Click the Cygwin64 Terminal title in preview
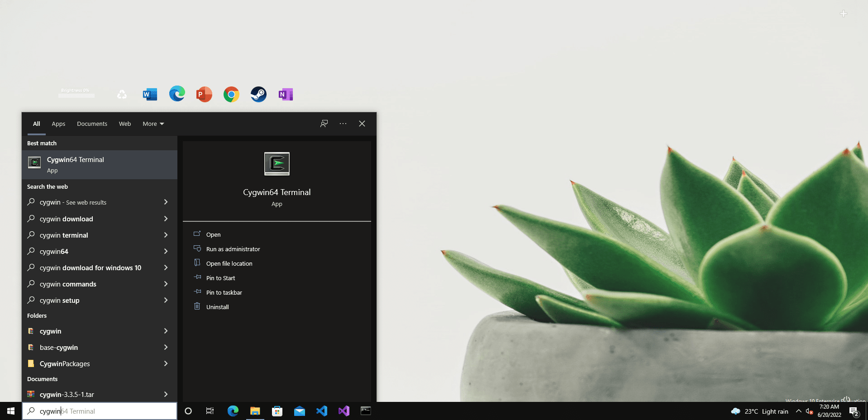 277,192
